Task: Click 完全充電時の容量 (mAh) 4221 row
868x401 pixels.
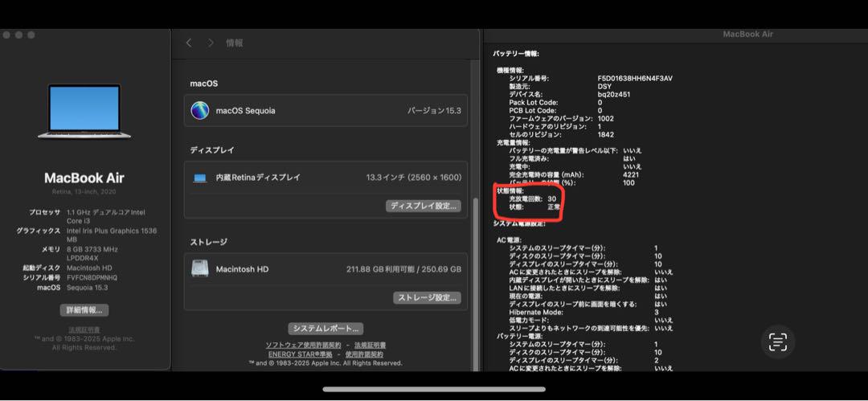Action: pos(574,174)
